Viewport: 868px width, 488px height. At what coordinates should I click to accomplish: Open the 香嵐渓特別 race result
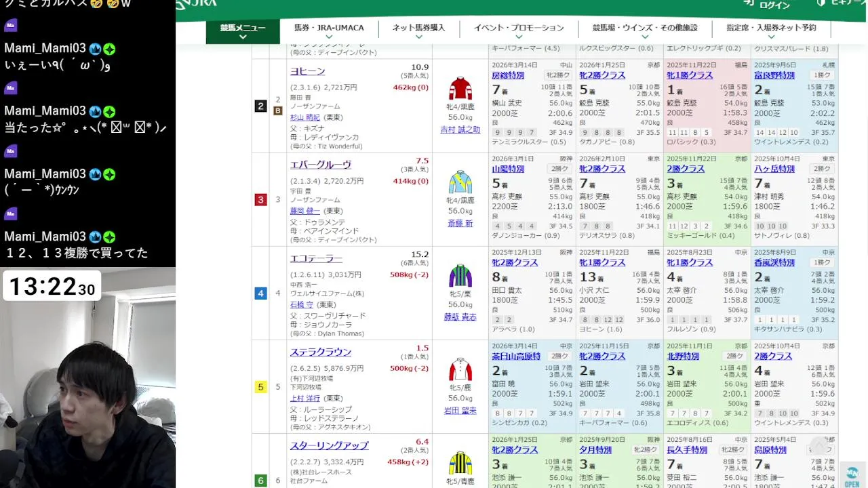pyautogui.click(x=774, y=262)
